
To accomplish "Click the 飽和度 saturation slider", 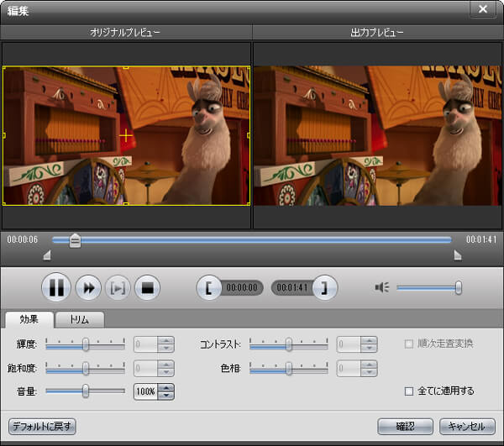I will [x=85, y=369].
